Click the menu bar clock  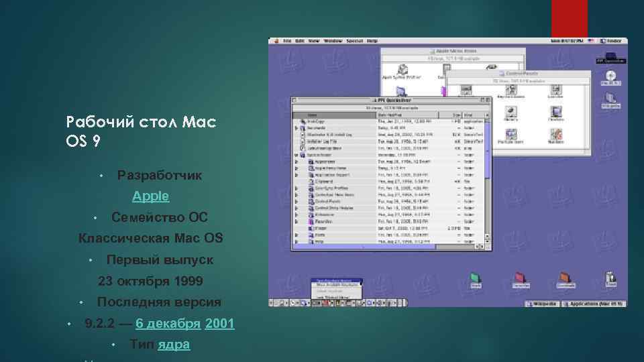point(568,41)
